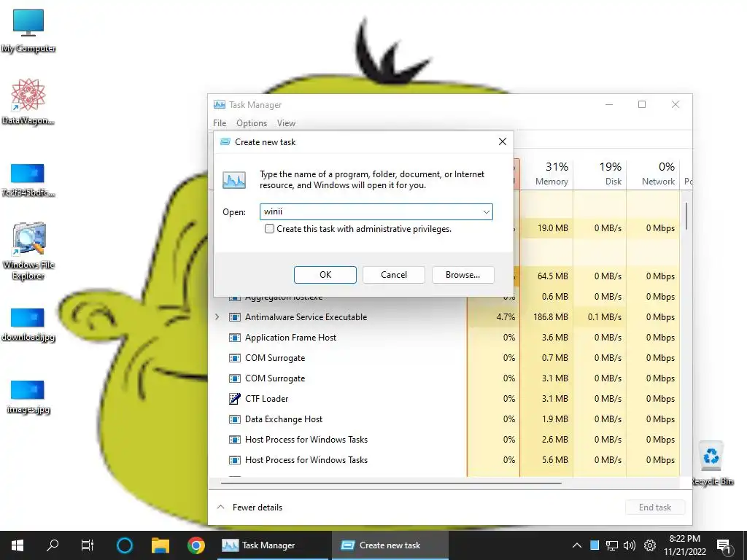Open Windows File Explorer desktop shortcut

(28, 251)
